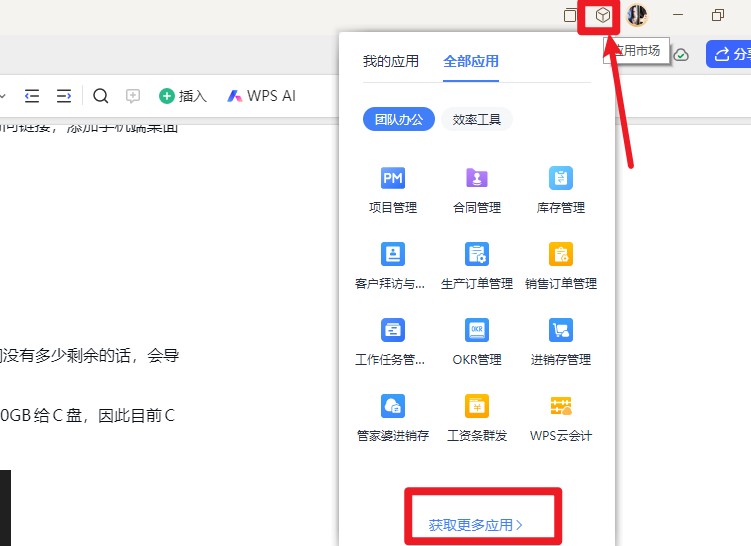Expand the toolbar dropdown arrow beside outdent
This screenshot has height=546, width=751.
(2, 96)
